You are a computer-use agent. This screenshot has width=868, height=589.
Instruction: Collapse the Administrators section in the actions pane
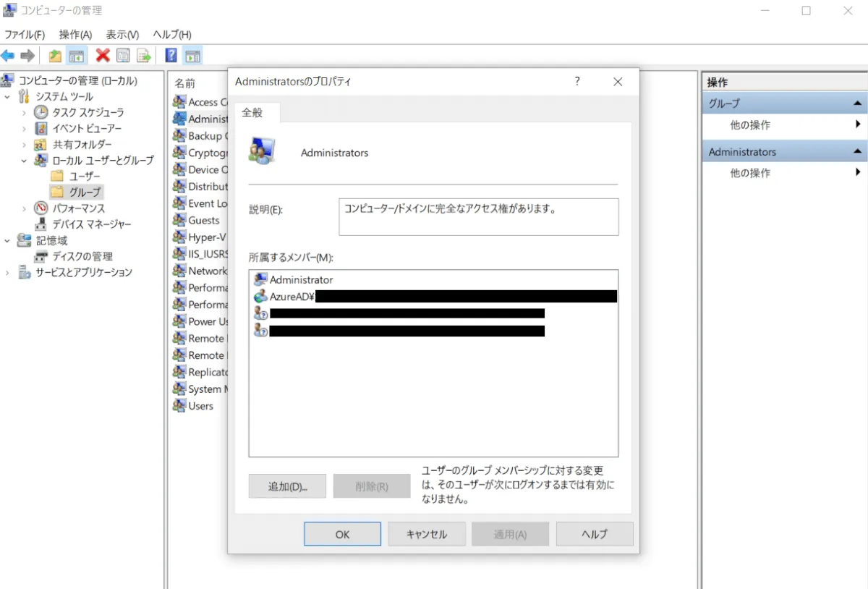(x=857, y=151)
